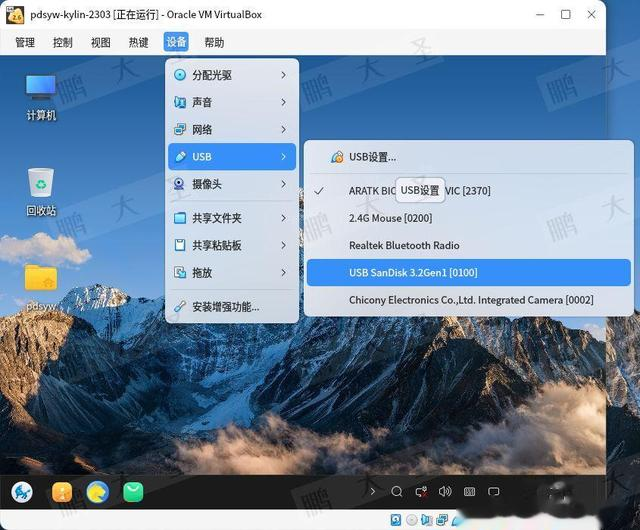Attach the Chicony Integrated Camera [0002]

tap(469, 300)
